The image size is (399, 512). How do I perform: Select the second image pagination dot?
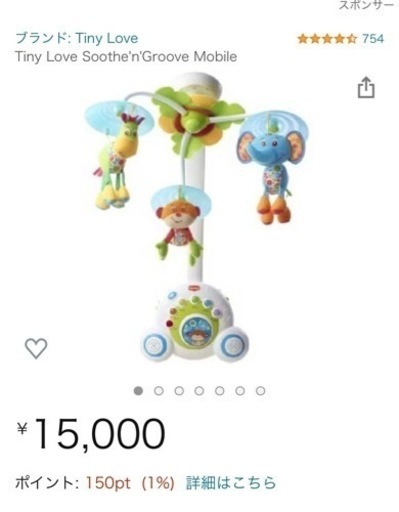[x=159, y=391]
